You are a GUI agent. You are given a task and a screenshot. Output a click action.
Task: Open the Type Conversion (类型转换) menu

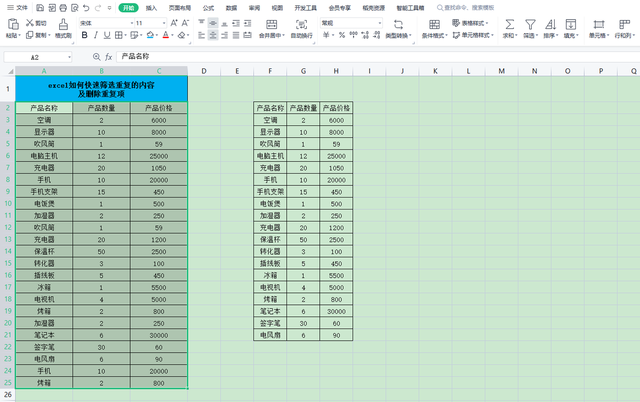tap(398, 29)
